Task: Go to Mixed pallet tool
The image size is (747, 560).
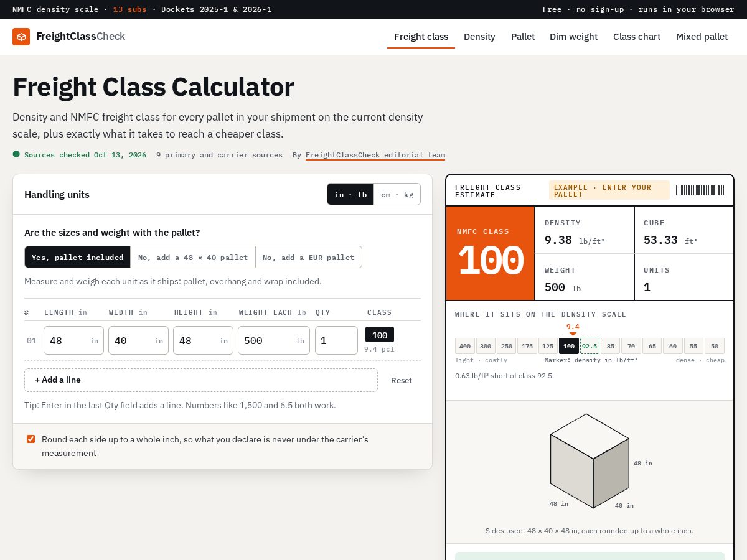Action: click(702, 37)
